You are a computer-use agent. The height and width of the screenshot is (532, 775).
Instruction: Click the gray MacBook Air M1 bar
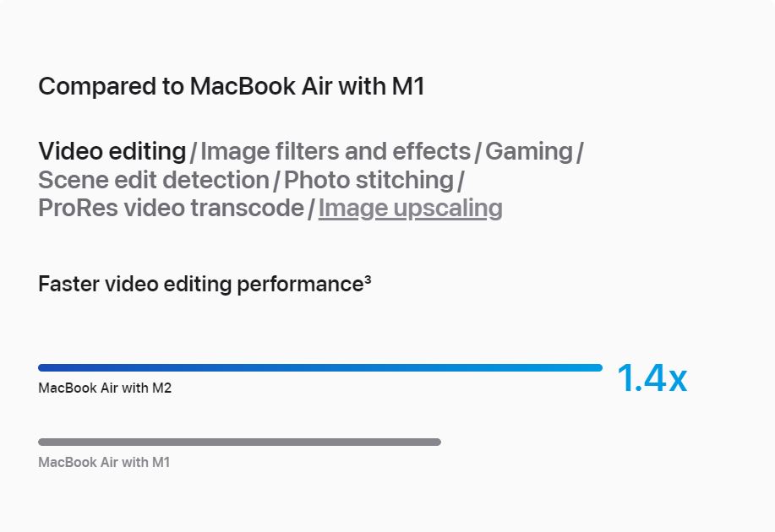tap(239, 442)
